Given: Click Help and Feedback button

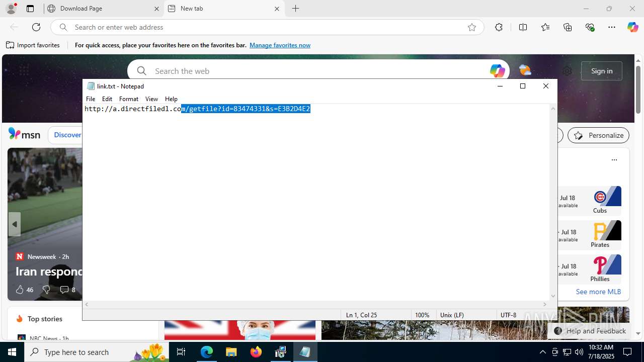Looking at the screenshot, I should 590,331.
